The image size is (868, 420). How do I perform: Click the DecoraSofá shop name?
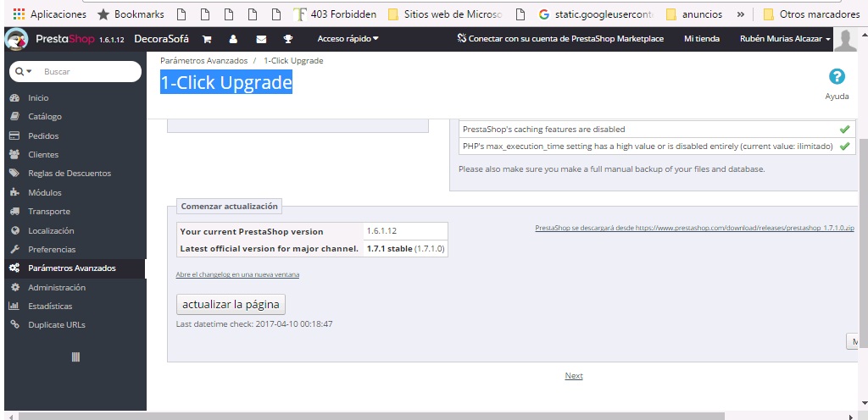[x=161, y=39]
